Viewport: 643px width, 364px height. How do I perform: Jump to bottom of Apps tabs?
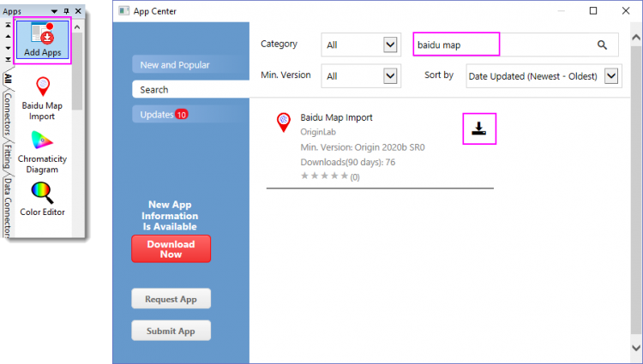(x=8, y=59)
